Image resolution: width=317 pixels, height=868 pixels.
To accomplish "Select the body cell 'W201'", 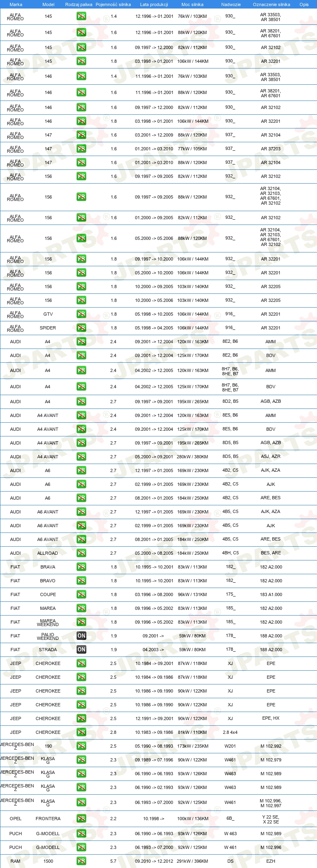I will (230, 746).
